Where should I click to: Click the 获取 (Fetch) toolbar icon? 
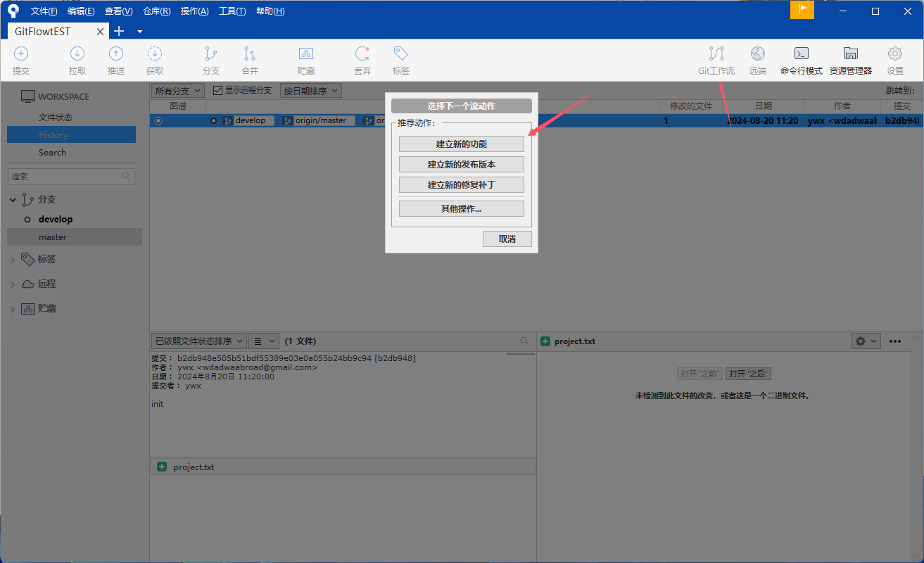click(x=155, y=53)
